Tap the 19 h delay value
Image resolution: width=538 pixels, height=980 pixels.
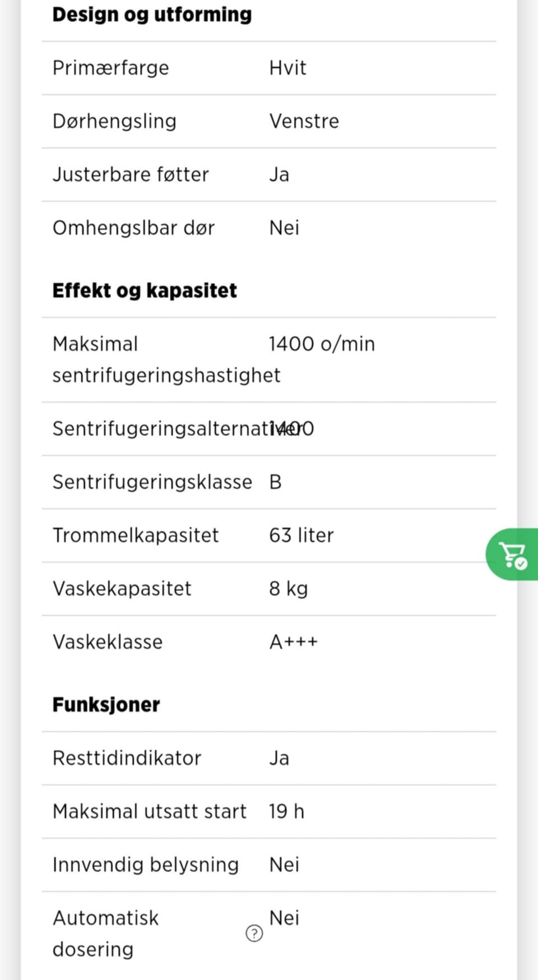pyautogui.click(x=286, y=811)
